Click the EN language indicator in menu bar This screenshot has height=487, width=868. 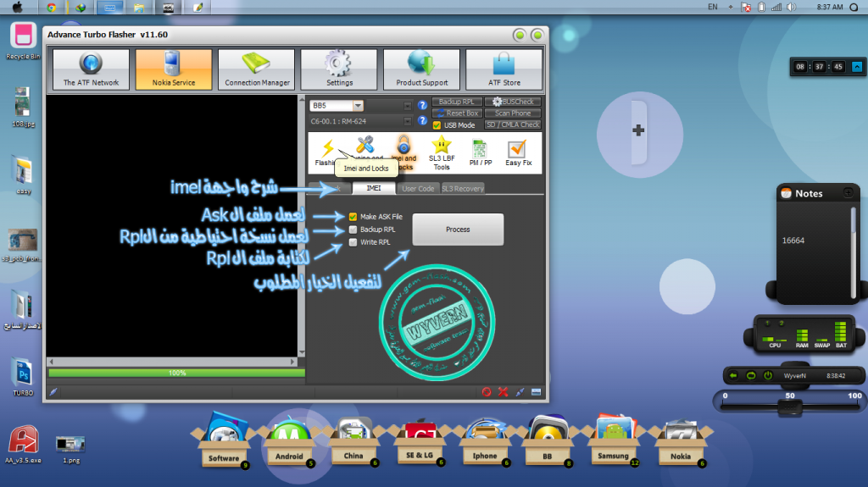coord(712,7)
